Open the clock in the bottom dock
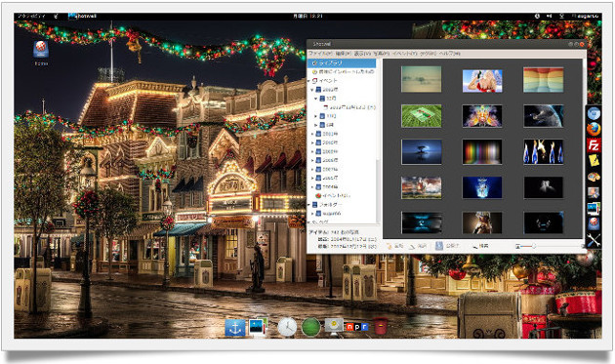 point(287,327)
